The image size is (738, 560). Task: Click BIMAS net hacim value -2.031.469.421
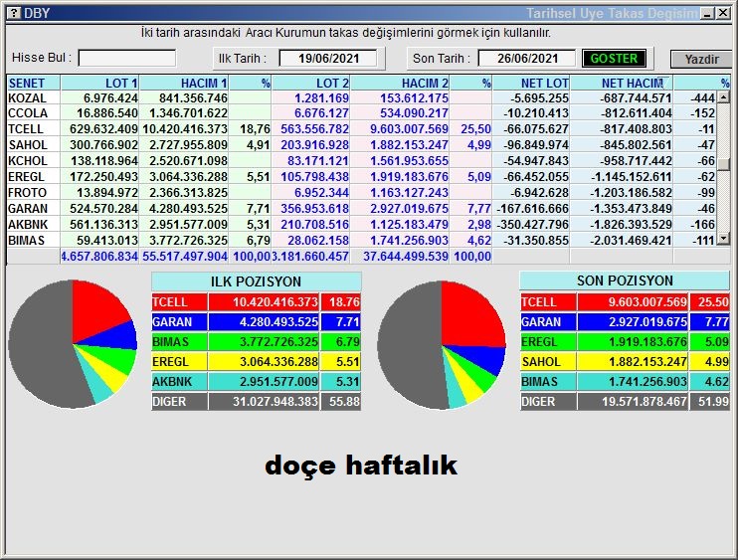click(631, 241)
